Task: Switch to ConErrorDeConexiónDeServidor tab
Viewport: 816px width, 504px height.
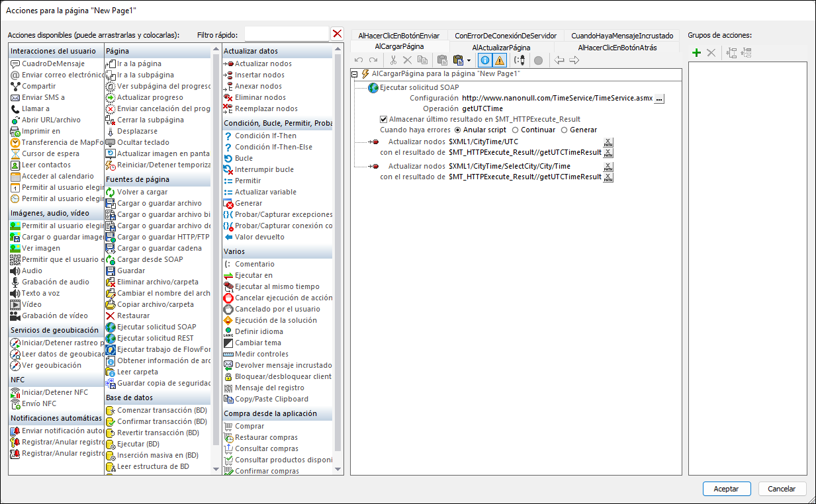Action: tap(506, 36)
